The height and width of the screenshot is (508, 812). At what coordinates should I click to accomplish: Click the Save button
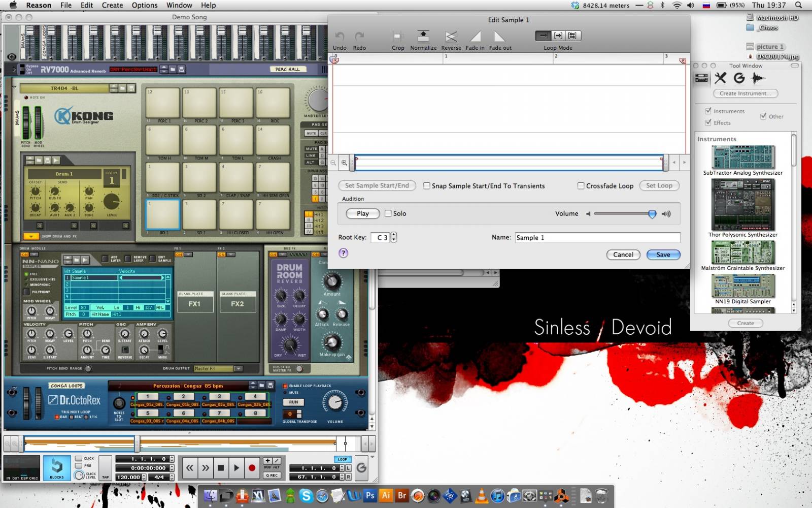[x=663, y=255]
